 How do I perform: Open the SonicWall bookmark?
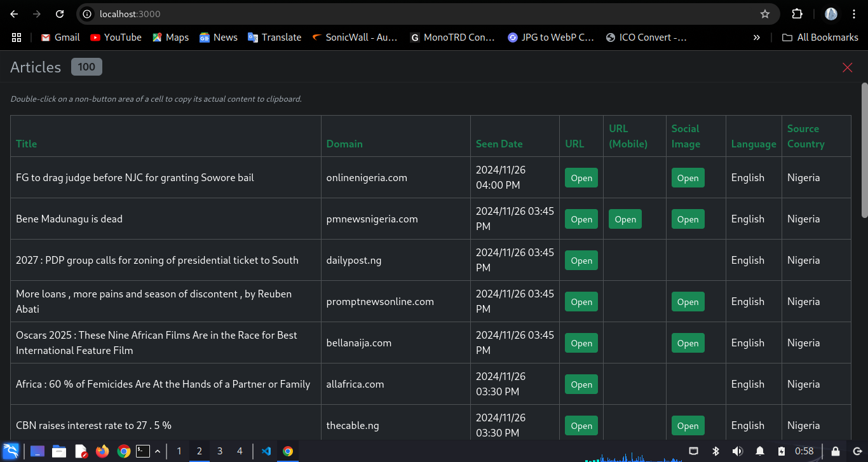click(x=355, y=37)
